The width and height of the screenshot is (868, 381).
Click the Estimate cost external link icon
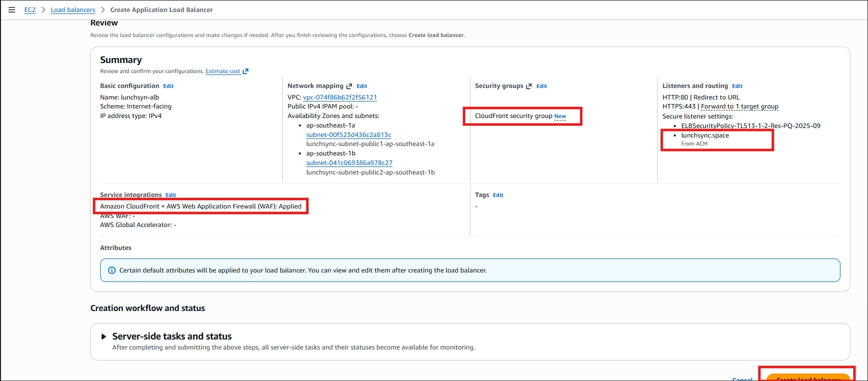coord(245,71)
